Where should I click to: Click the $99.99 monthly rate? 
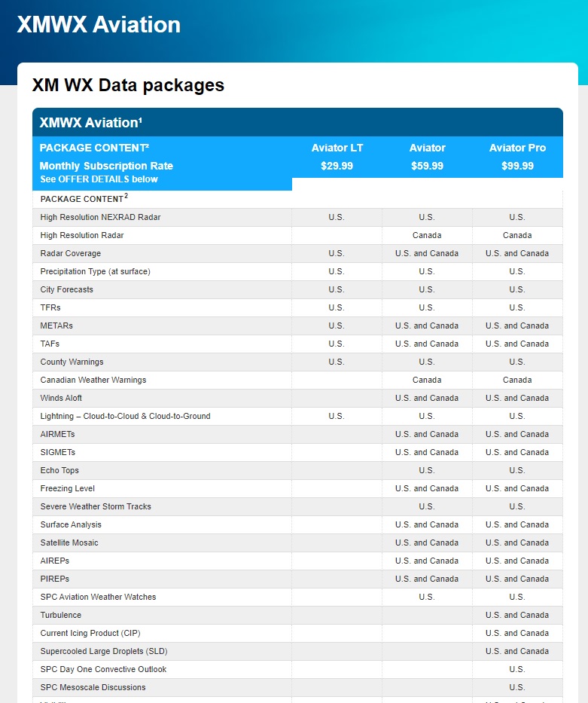pos(517,166)
